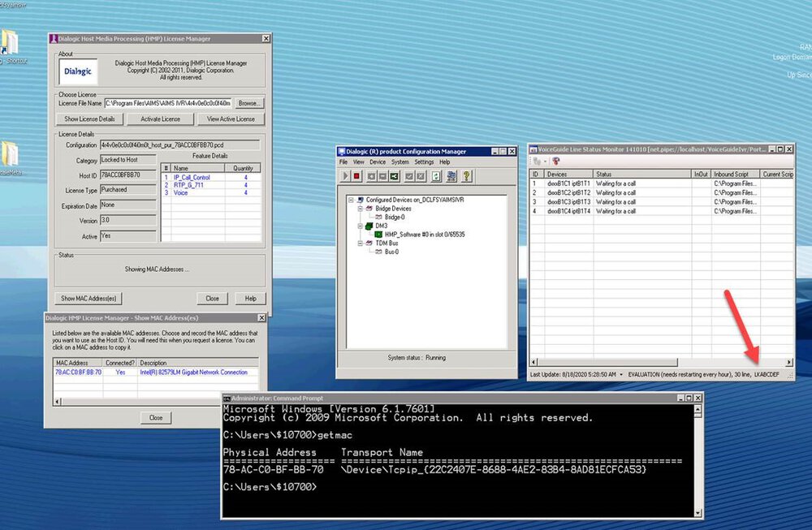Click the dark green share-style toolbar icon

click(x=394, y=176)
